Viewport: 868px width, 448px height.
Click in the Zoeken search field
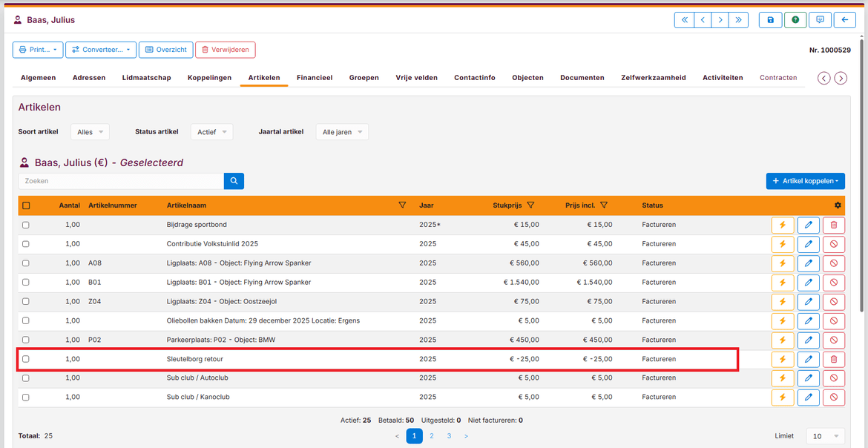(121, 181)
